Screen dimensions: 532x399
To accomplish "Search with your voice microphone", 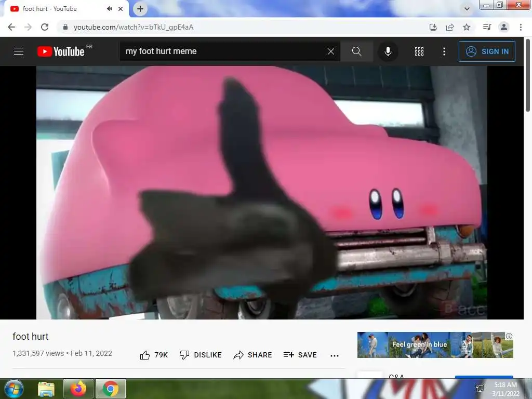I will 388,51.
